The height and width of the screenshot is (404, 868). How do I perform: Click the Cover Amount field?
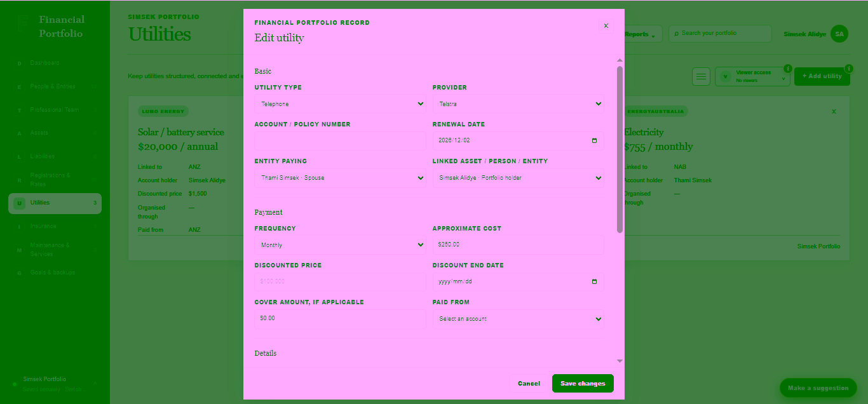(x=340, y=319)
